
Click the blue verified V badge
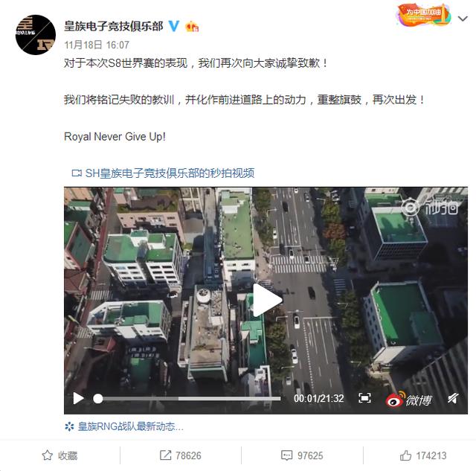click(x=174, y=26)
